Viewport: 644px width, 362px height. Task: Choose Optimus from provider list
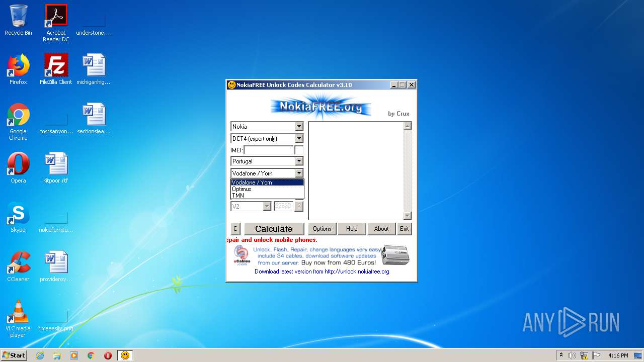click(267, 189)
